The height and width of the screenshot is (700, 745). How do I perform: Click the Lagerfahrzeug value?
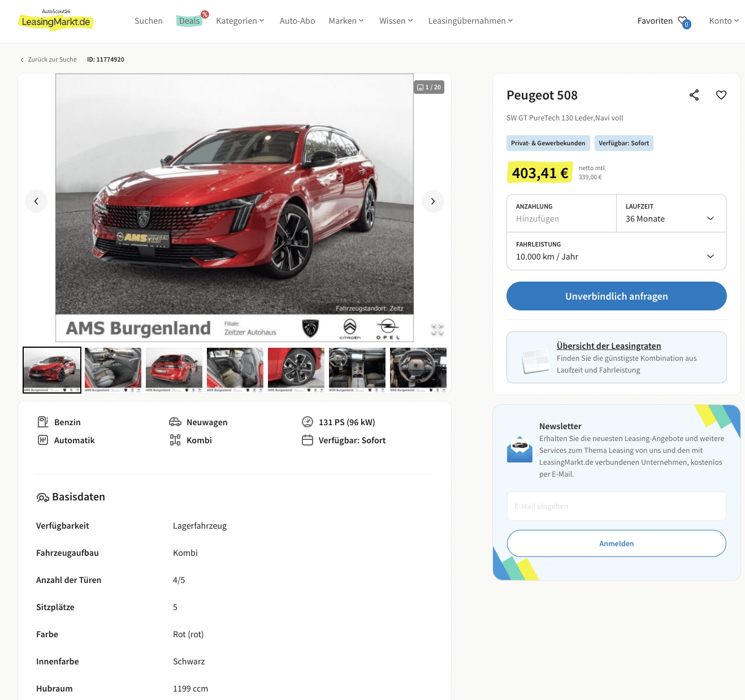click(x=200, y=526)
